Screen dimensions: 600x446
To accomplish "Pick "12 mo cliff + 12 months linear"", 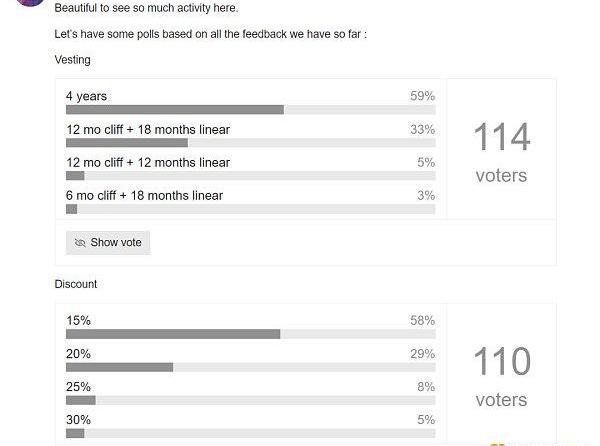I will coord(148,162).
